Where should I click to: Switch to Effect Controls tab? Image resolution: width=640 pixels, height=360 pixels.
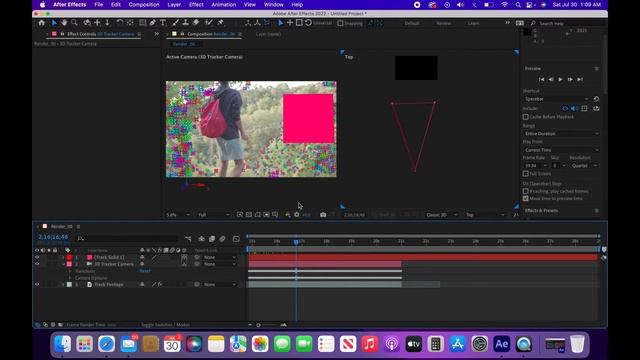coord(100,34)
